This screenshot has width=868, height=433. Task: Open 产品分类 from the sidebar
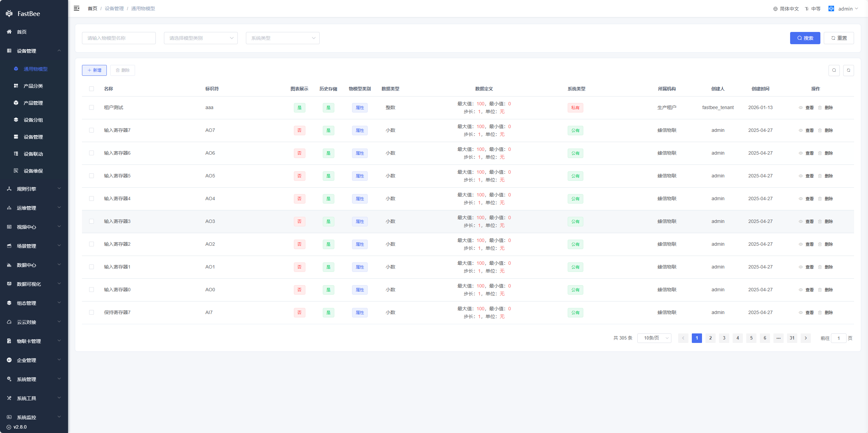coord(33,86)
